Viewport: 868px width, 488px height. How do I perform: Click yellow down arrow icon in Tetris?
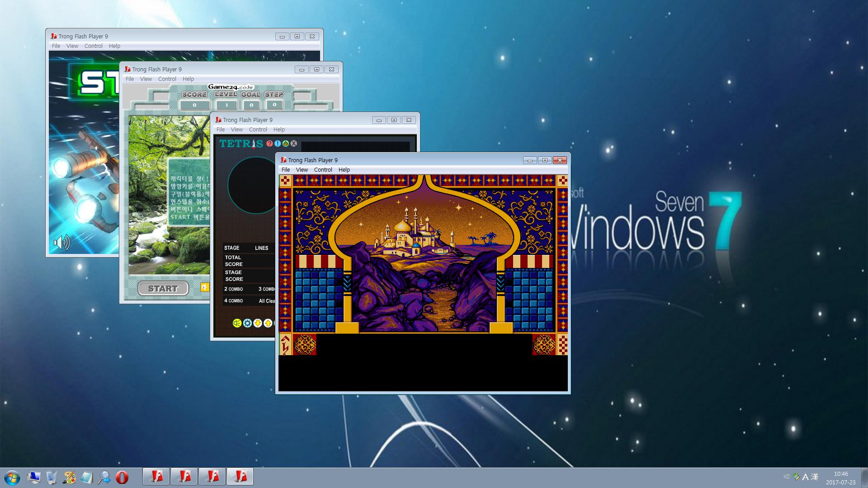[x=258, y=323]
